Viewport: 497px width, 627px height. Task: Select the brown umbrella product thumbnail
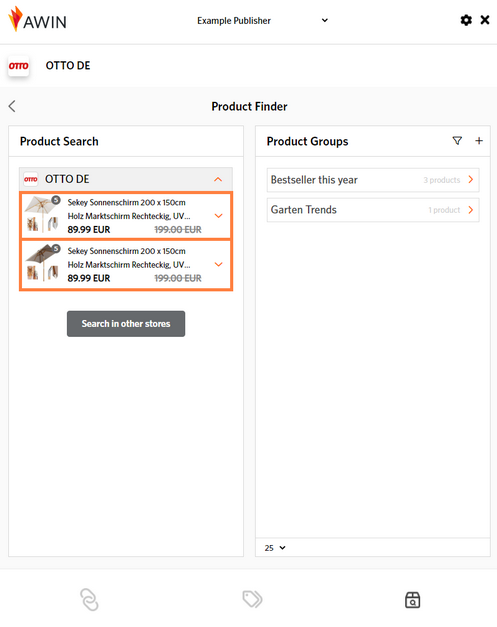tap(42, 263)
